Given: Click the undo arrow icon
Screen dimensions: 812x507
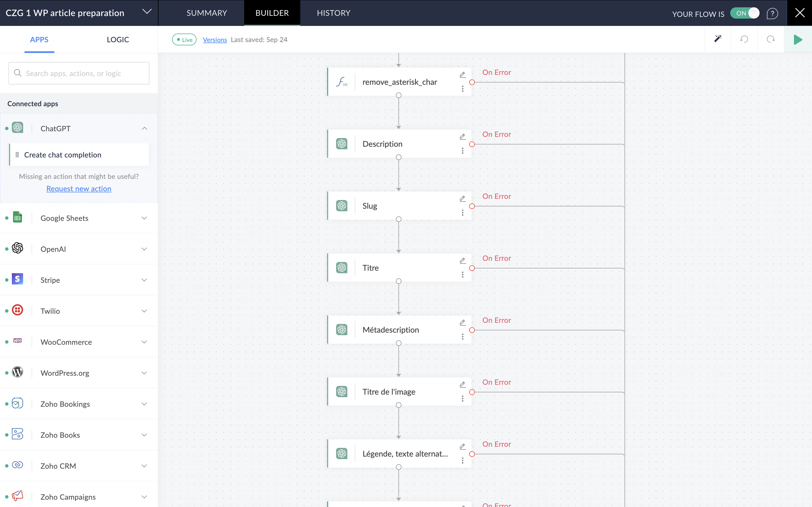Looking at the screenshot, I should click(x=744, y=39).
